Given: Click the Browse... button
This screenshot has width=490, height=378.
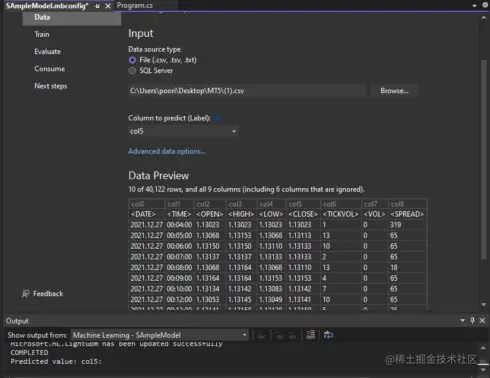Looking at the screenshot, I should click(394, 91).
